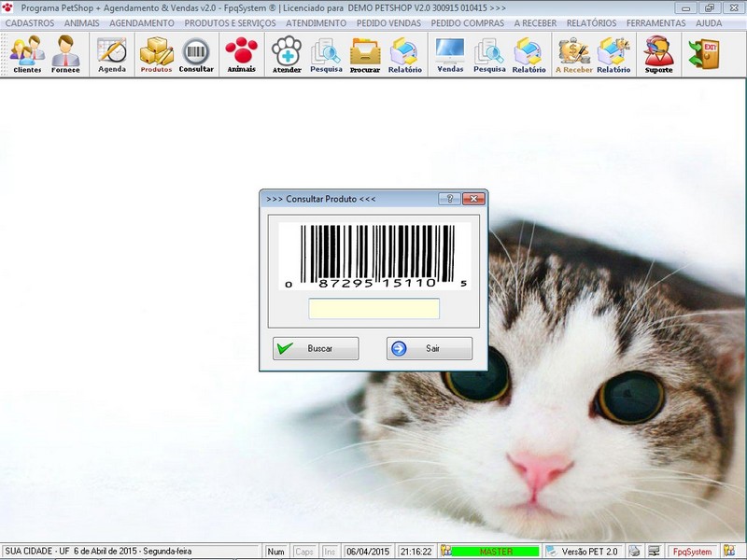Open the Suporte headset icon
747x560 pixels.
659,54
